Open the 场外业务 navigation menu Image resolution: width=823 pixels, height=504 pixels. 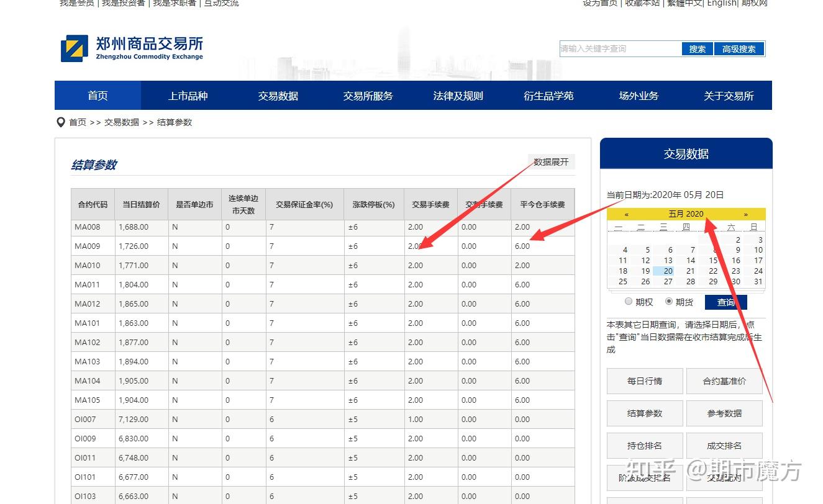(638, 96)
